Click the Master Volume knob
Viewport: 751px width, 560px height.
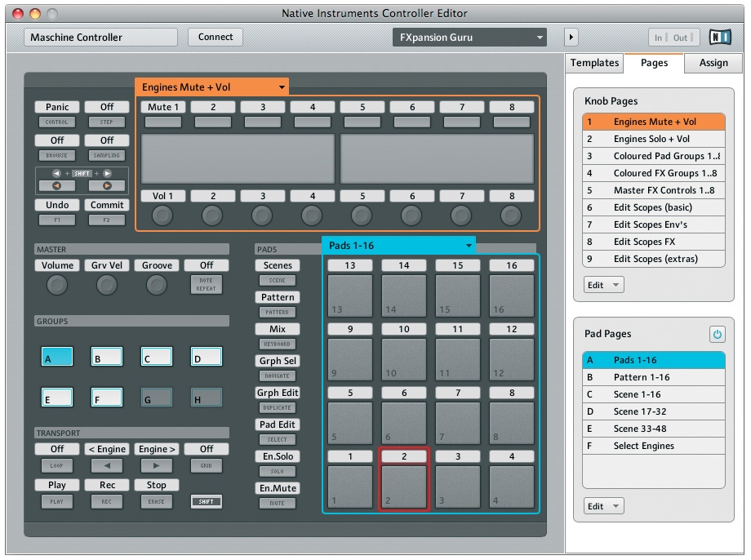(57, 285)
